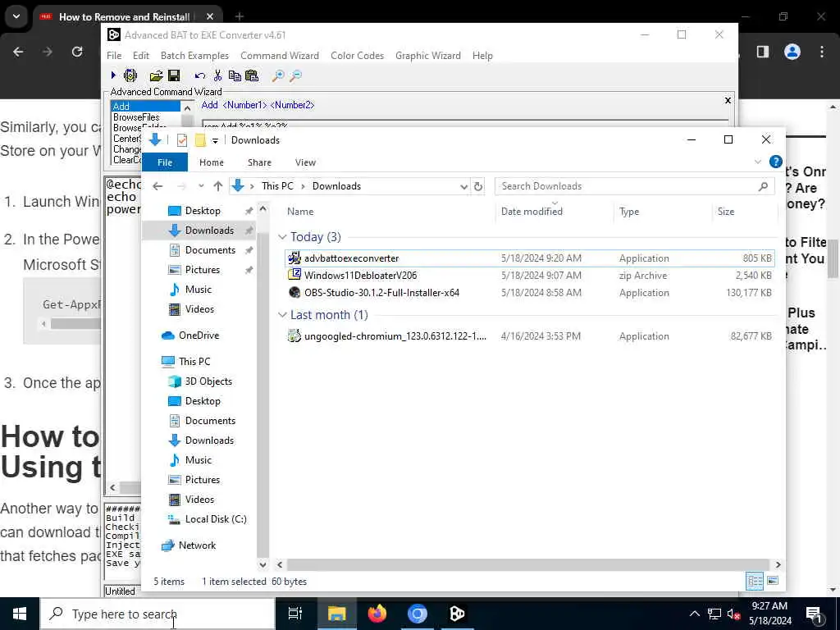
Task: Open 3D Objects folder in sidebar
Action: click(x=208, y=381)
